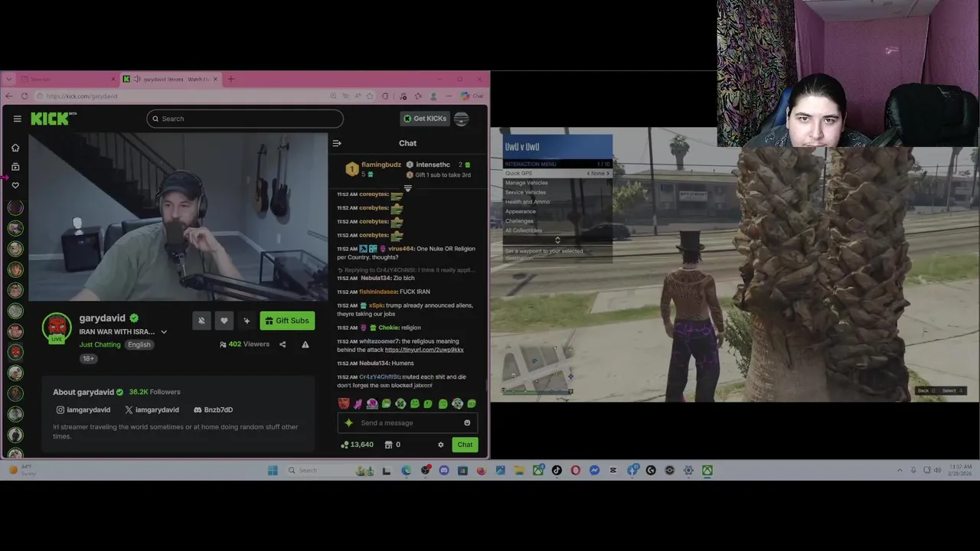Expand the gift leaderboard chevron under flamingbudz
The image size is (980, 551).
pos(407,188)
